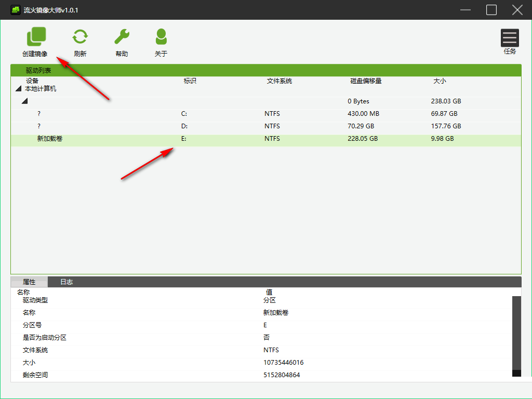
Task: Click the 是否为启动分区 property row
Action: 261,338
